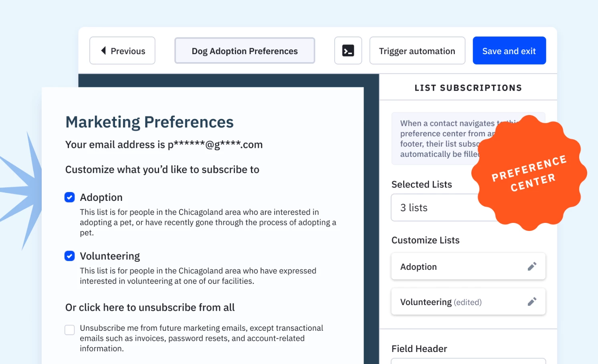Click the Trigger automation button

[417, 51]
